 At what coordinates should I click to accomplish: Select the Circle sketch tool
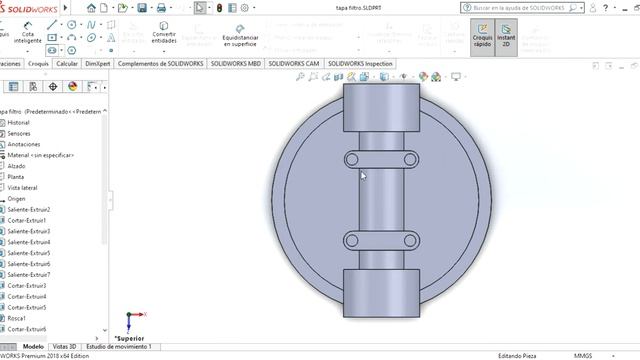[71, 25]
